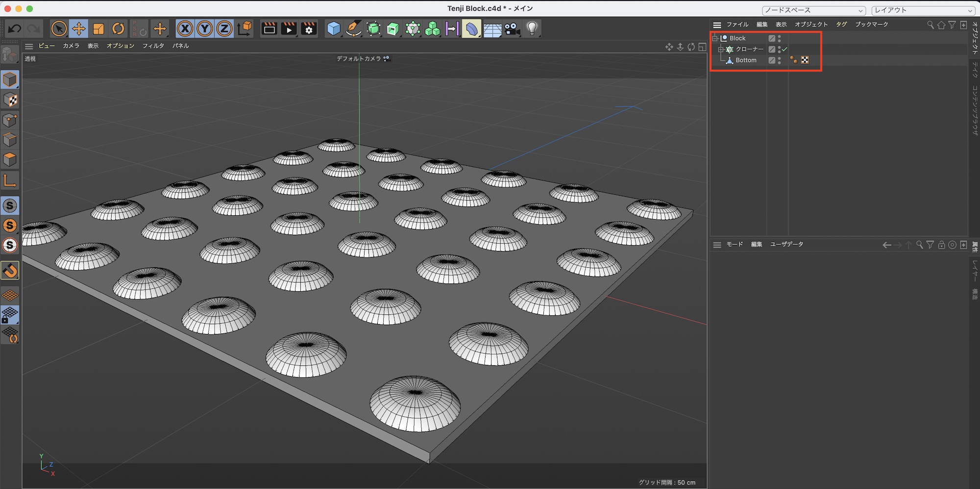
Task: Select the Move tool in toolbar
Action: (x=78, y=29)
